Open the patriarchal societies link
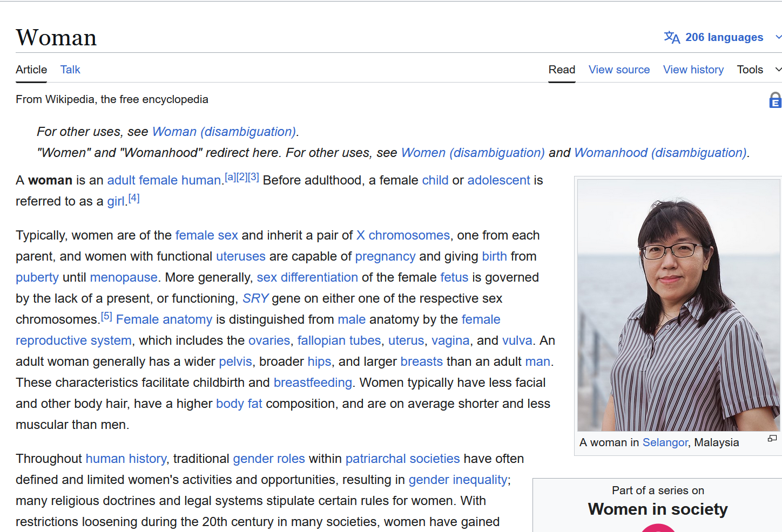 click(402, 459)
